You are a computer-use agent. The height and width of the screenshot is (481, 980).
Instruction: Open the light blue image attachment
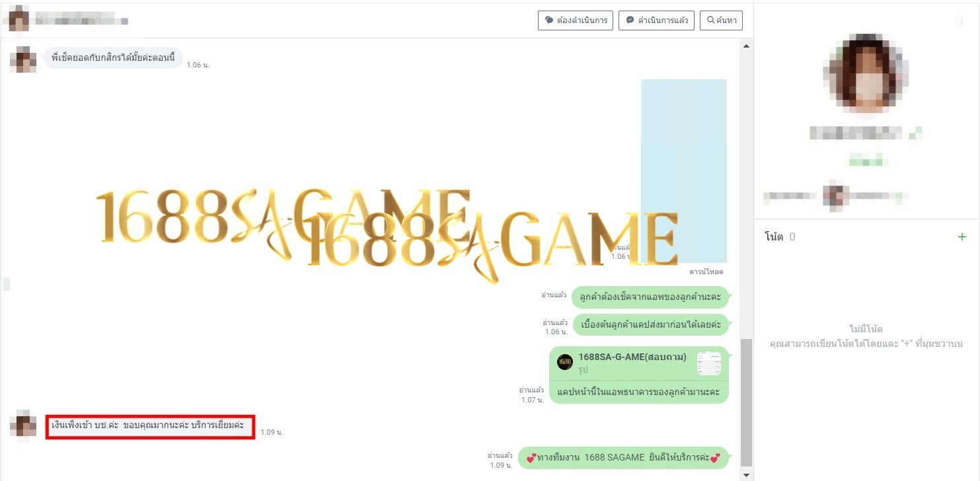pos(684,165)
